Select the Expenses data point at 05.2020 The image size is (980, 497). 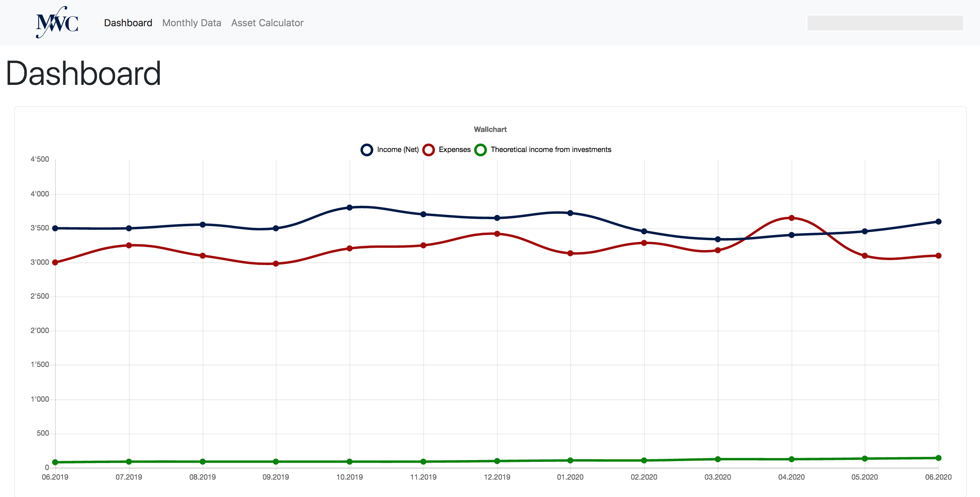(865, 256)
